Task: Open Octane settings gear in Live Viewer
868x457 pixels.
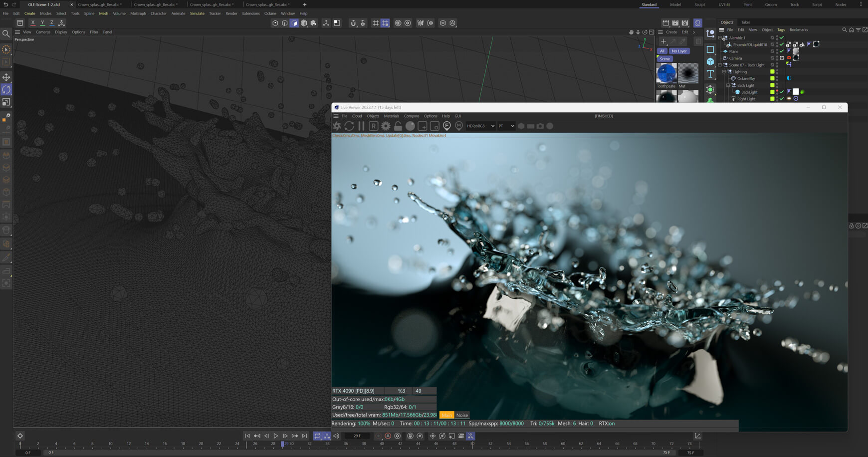Action: pos(386,126)
